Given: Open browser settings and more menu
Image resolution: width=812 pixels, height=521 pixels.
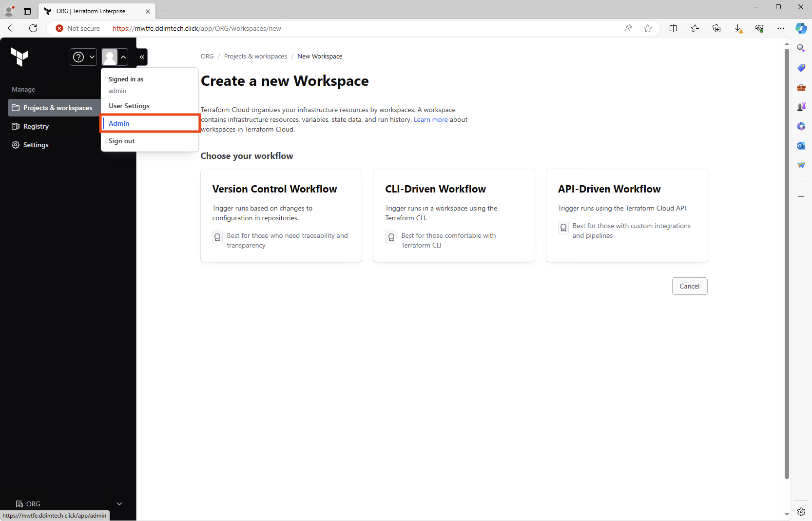Looking at the screenshot, I should (781, 28).
